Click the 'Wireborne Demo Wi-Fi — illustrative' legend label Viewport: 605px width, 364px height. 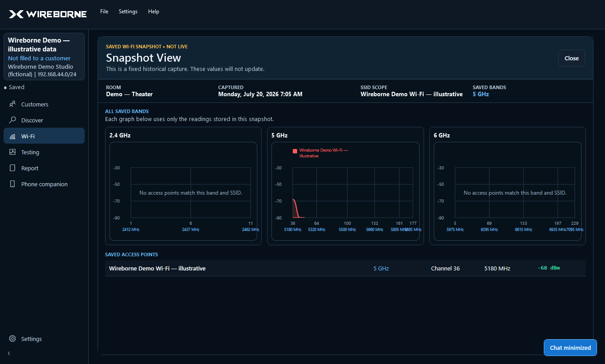pos(324,153)
